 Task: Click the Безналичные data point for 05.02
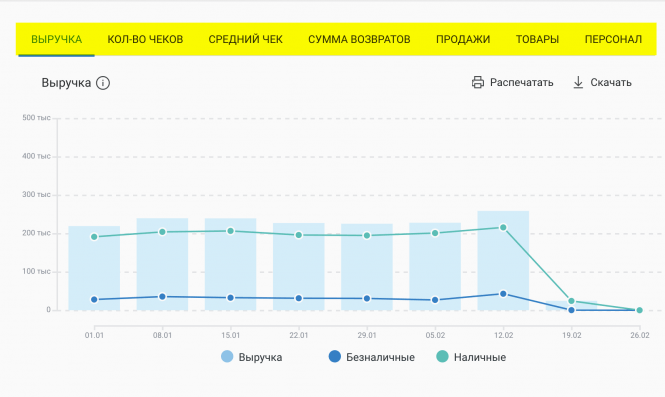435,300
